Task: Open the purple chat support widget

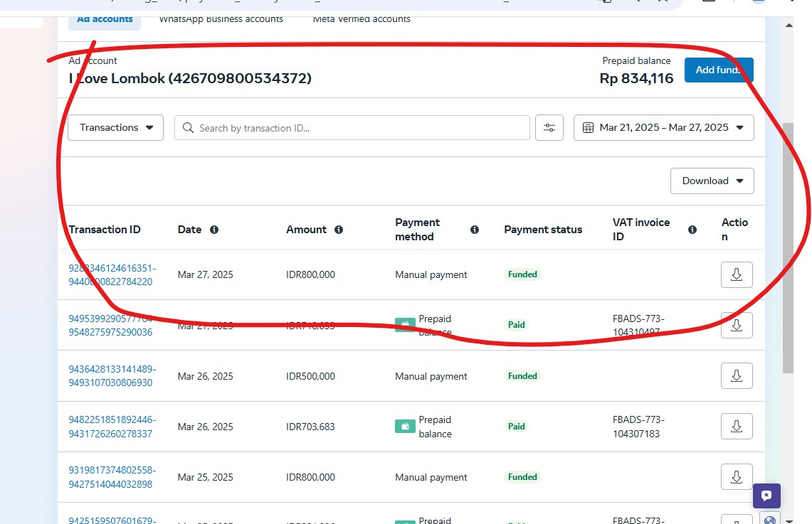Action: tap(766, 496)
